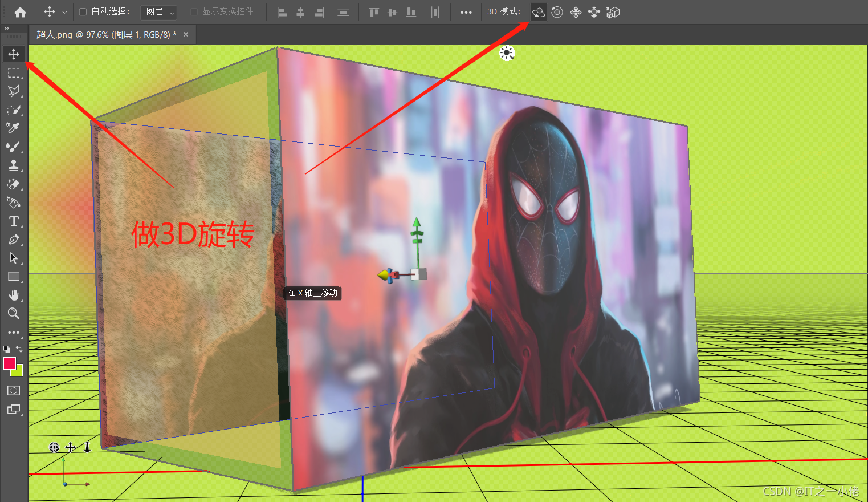
Task: Switch to the 超人.png document tab
Action: point(106,35)
